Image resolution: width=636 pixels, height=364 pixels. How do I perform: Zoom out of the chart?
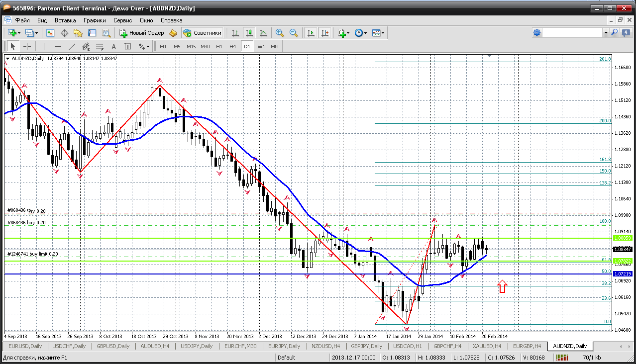(294, 33)
